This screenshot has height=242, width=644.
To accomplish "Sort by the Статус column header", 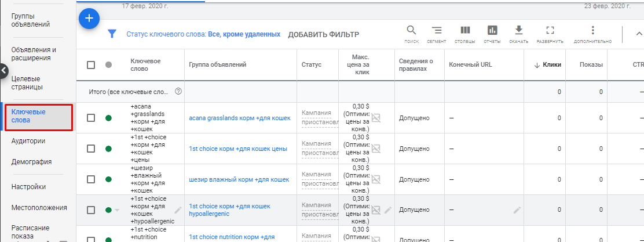I will [312, 64].
